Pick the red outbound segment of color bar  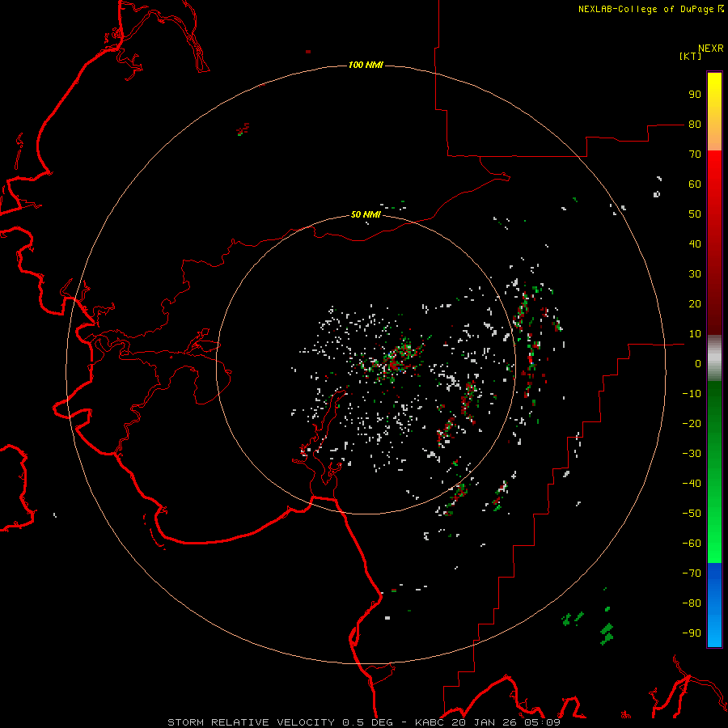point(714,243)
